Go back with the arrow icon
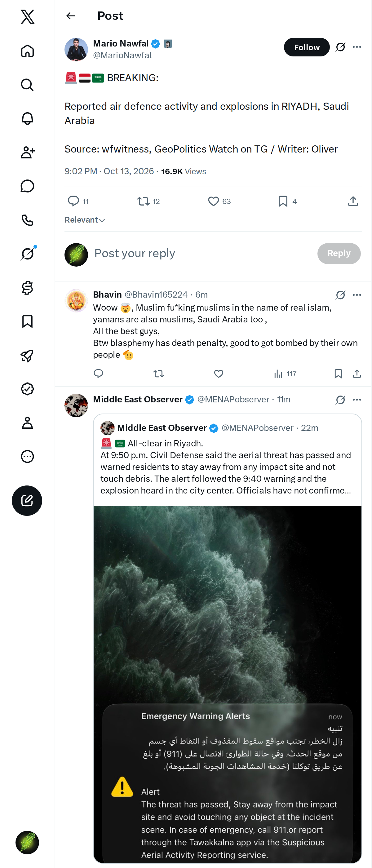372x868 pixels. point(70,16)
